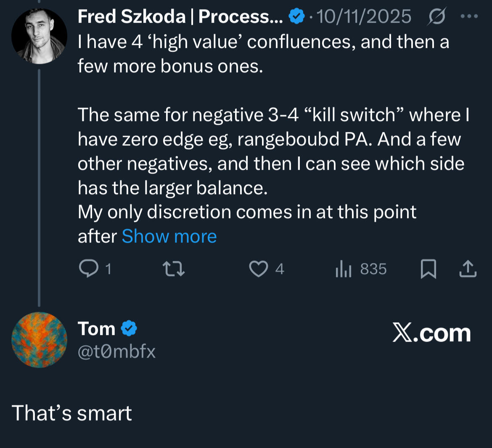Like the tweet with heart icon
Screen dimensions: 492x448
tap(258, 269)
